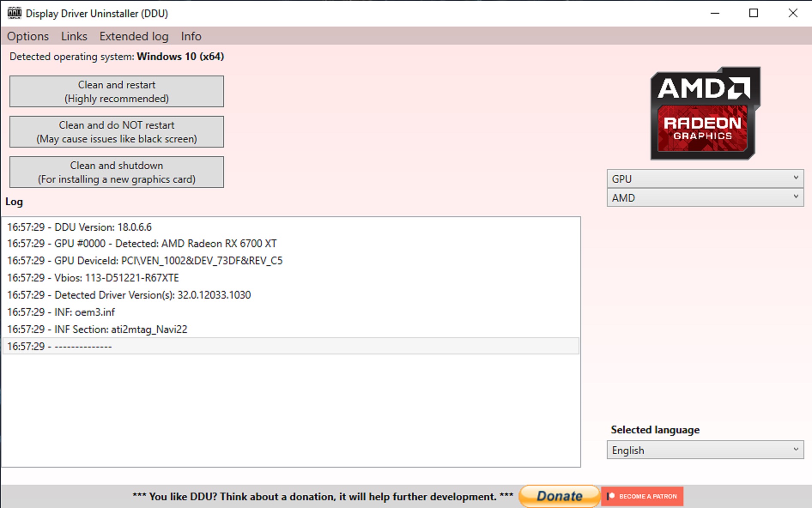Click the Donate button
The height and width of the screenshot is (508, 812).
coord(559,496)
